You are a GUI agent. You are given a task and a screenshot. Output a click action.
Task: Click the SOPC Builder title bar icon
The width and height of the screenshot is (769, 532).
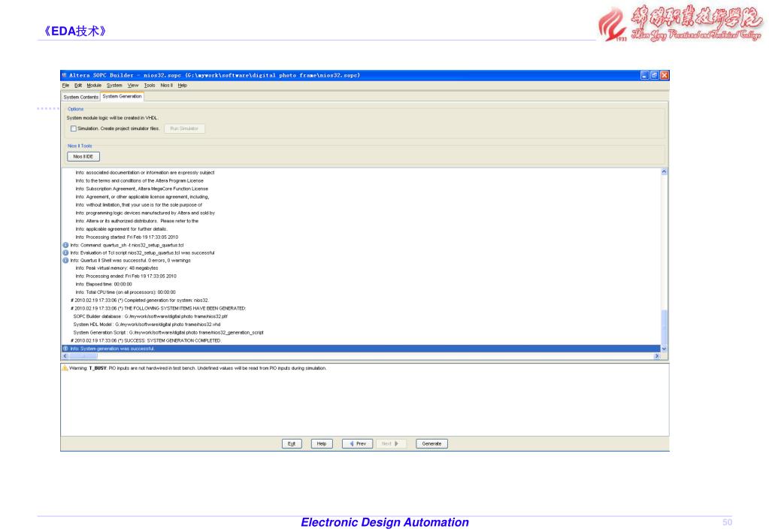coord(64,75)
